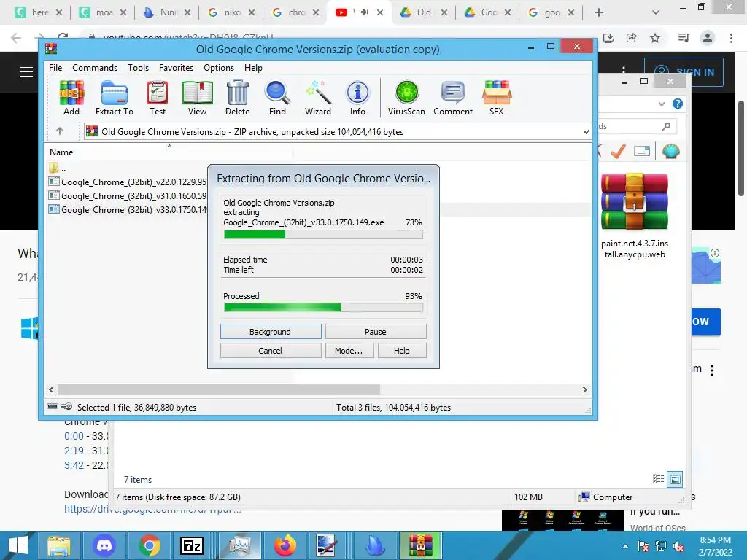The height and width of the screenshot is (560, 747).
Task: Open the Favorites menu
Action: click(177, 68)
